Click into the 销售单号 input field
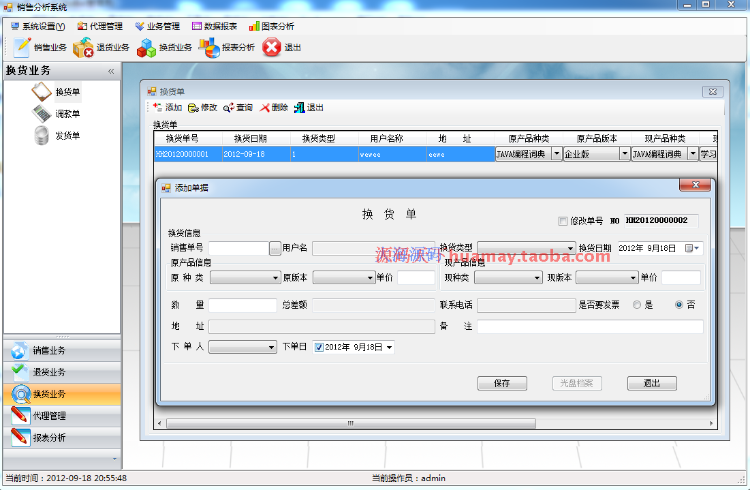The width and height of the screenshot is (750, 490). pos(239,248)
